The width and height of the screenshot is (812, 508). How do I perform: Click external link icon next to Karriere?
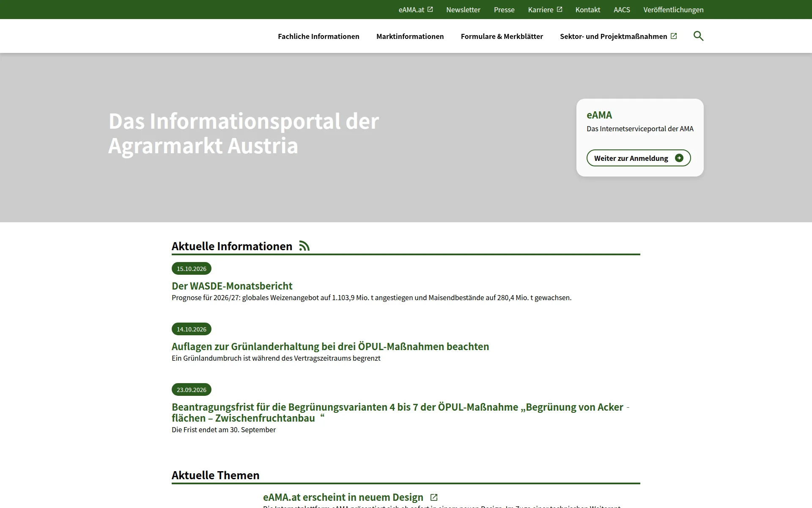[560, 9]
